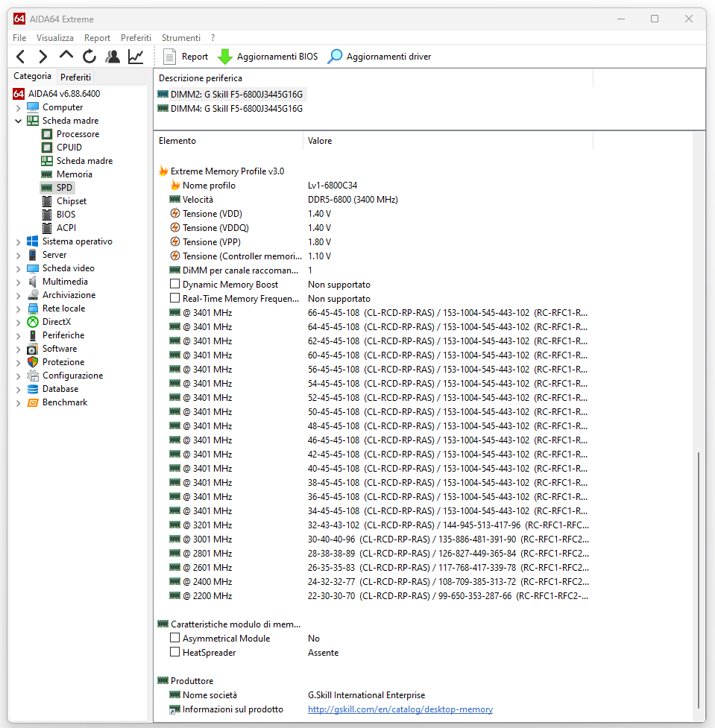Toggle the HeatSpreader checkbox

[x=174, y=652]
